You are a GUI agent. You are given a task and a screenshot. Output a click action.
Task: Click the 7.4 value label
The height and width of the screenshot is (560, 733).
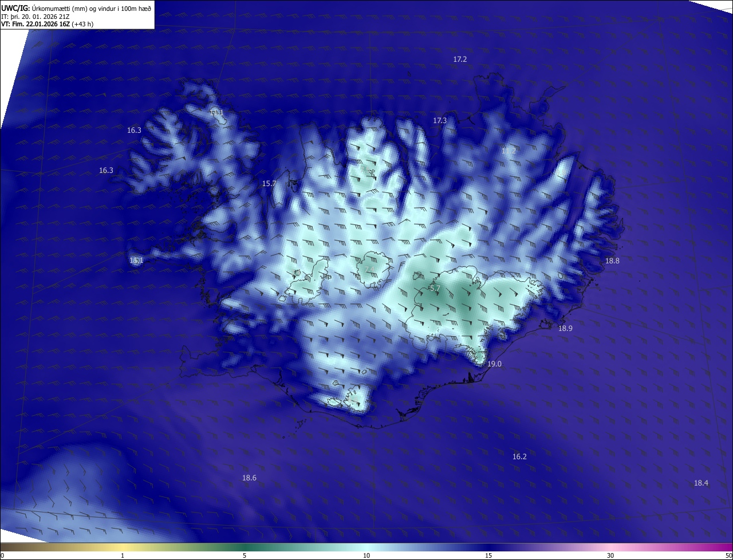click(x=369, y=270)
